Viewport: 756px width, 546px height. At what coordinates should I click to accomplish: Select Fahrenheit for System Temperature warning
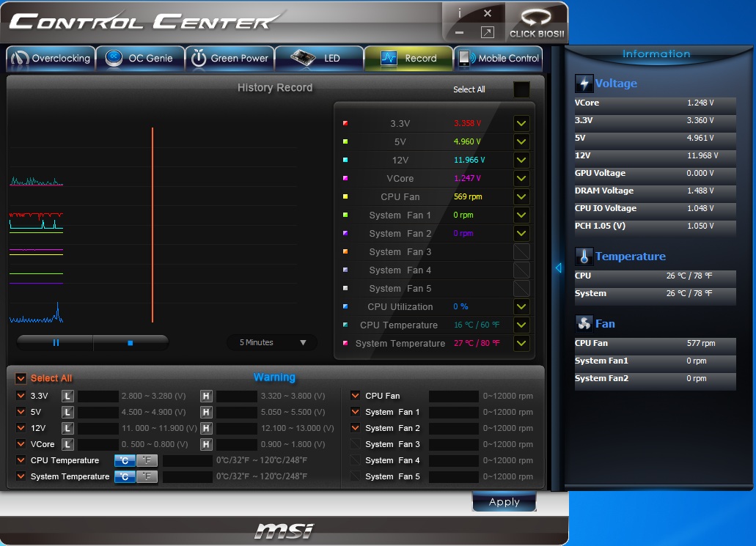[147, 476]
